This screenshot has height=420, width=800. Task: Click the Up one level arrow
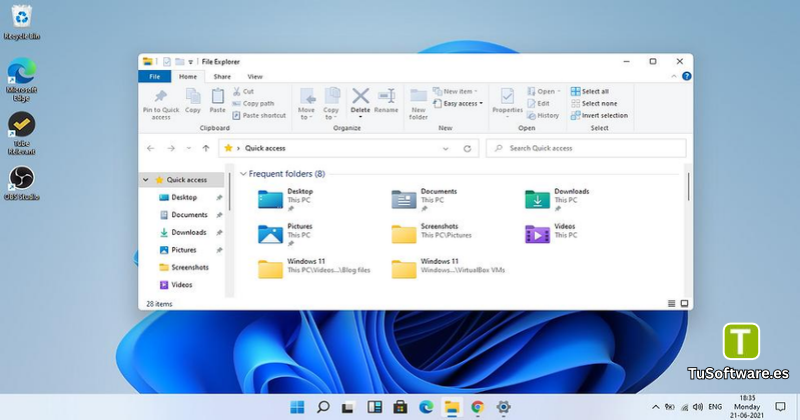coord(206,149)
